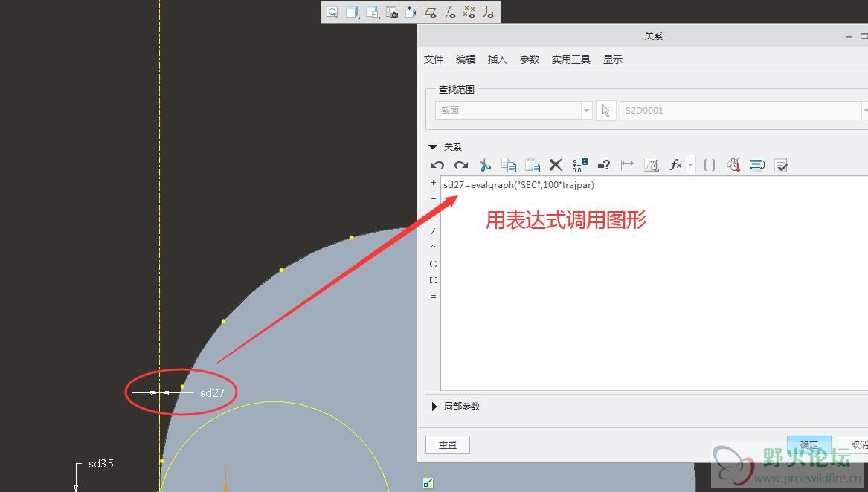Open the view manager camera icon

(392, 12)
